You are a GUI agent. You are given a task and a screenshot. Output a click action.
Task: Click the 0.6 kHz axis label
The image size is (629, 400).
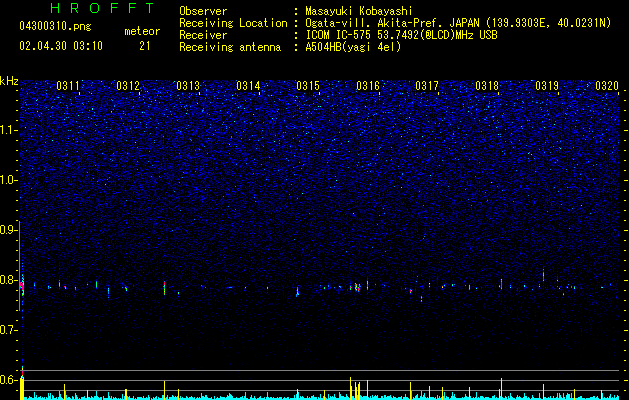tap(9, 380)
